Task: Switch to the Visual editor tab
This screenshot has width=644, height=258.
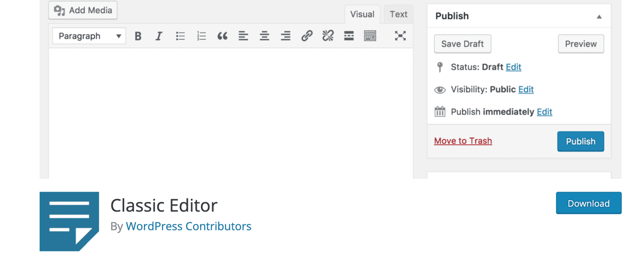Action: (362, 14)
